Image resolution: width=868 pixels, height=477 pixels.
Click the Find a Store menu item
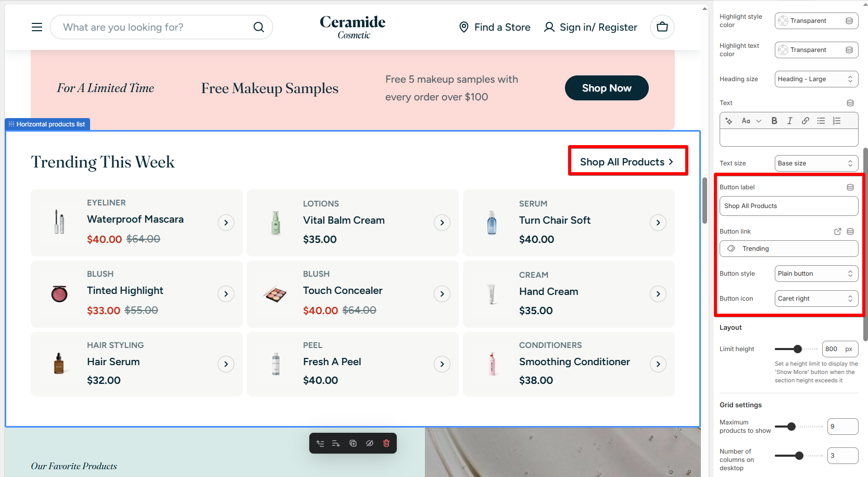click(x=495, y=27)
